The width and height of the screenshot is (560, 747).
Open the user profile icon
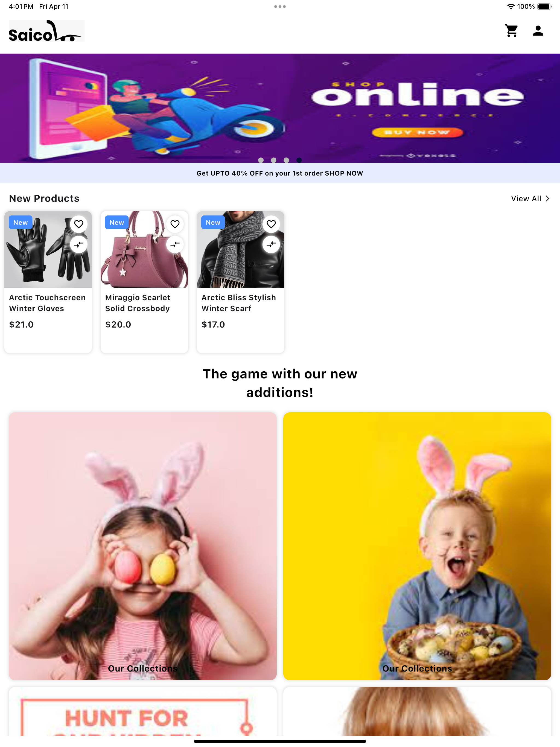pyautogui.click(x=538, y=31)
